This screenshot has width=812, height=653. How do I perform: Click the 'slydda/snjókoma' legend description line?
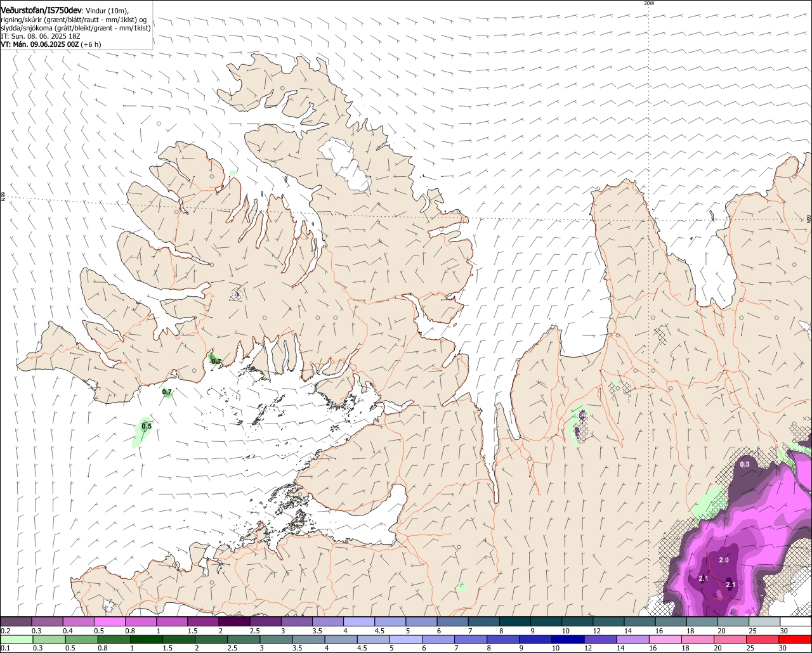(75, 28)
